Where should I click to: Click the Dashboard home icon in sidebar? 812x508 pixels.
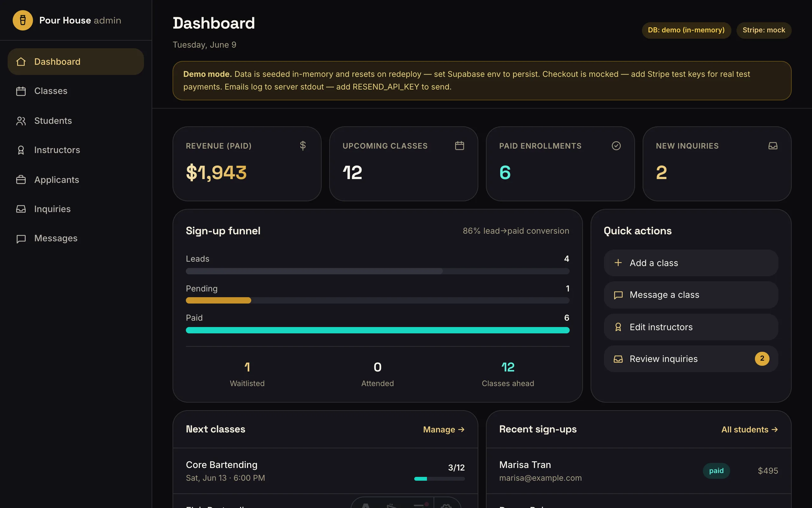[x=21, y=62]
